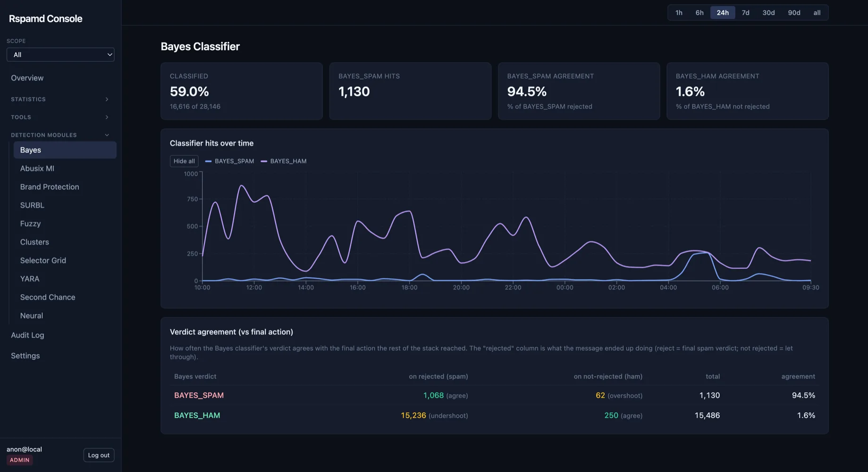Click the Bayes verdict column header

click(195, 376)
